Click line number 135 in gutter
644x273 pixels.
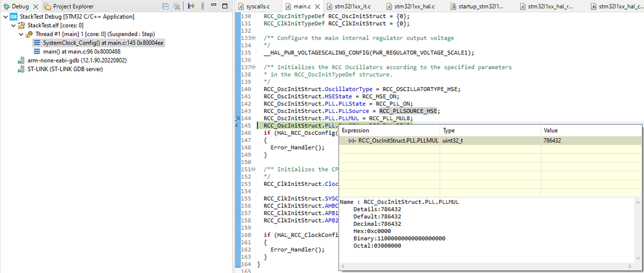[x=245, y=53]
